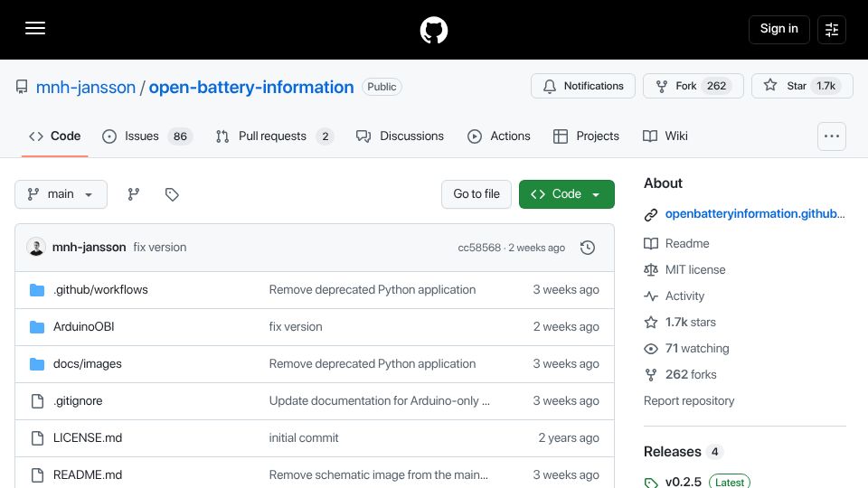Open the LICENSE.md file
868x488 pixels.
point(88,437)
